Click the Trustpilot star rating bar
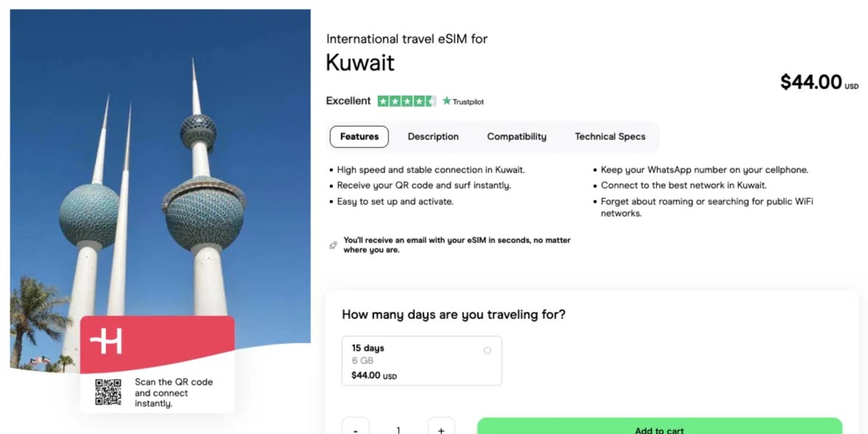This screenshot has width=868, height=434. (406, 100)
